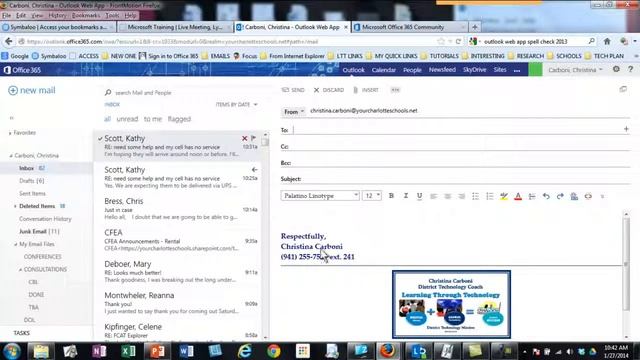640x360 pixels.
Task: Toggle bold formatting in the compose toolbar
Action: [391, 196]
